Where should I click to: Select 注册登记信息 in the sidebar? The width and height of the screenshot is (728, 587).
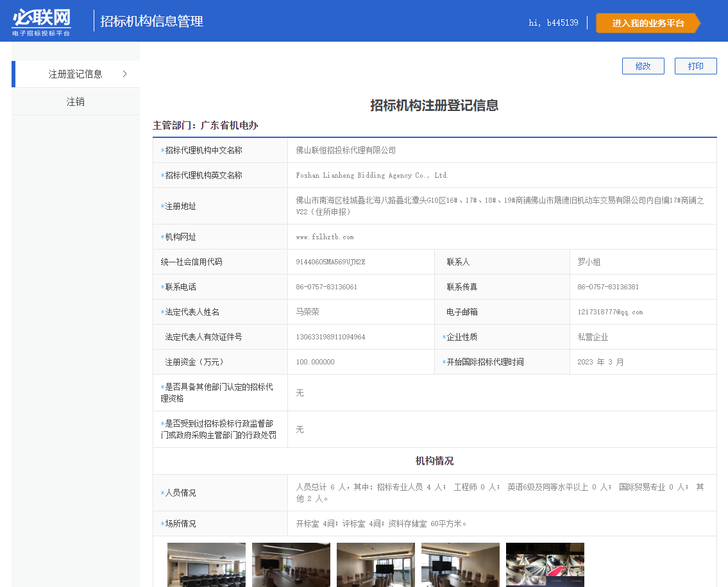tap(75, 74)
